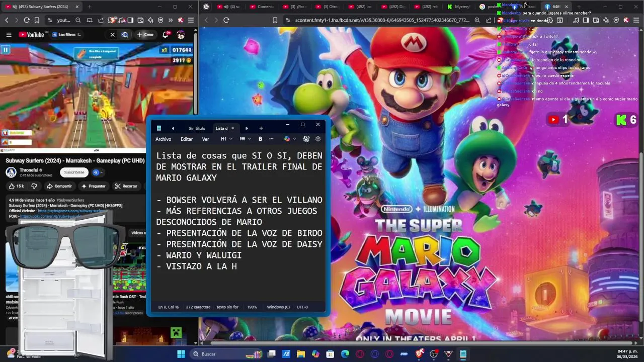The image size is (644, 362).
Task: Open YouTube account avatar menu
Action: [181, 35]
